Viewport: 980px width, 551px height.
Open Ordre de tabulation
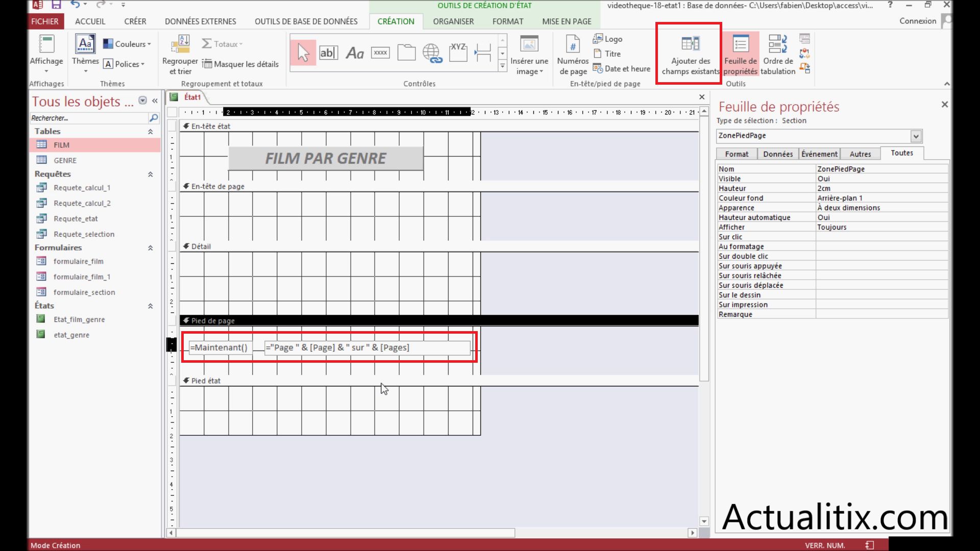pos(778,55)
